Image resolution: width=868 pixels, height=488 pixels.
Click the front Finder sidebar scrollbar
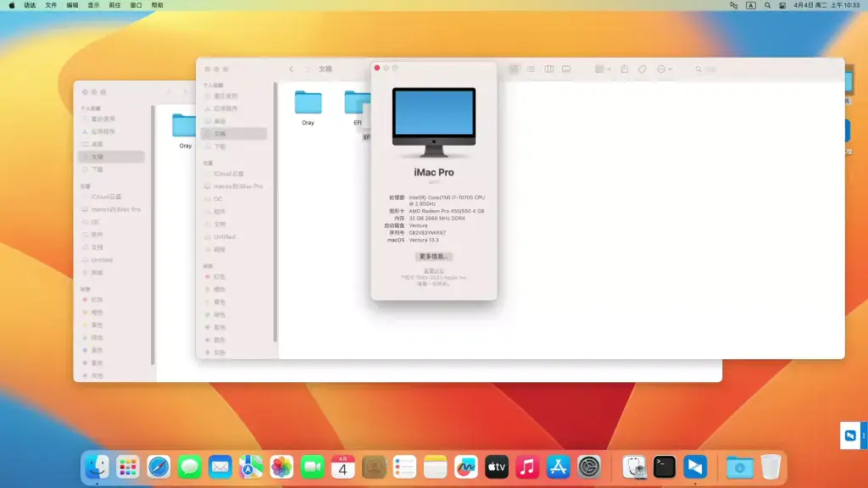point(275,211)
